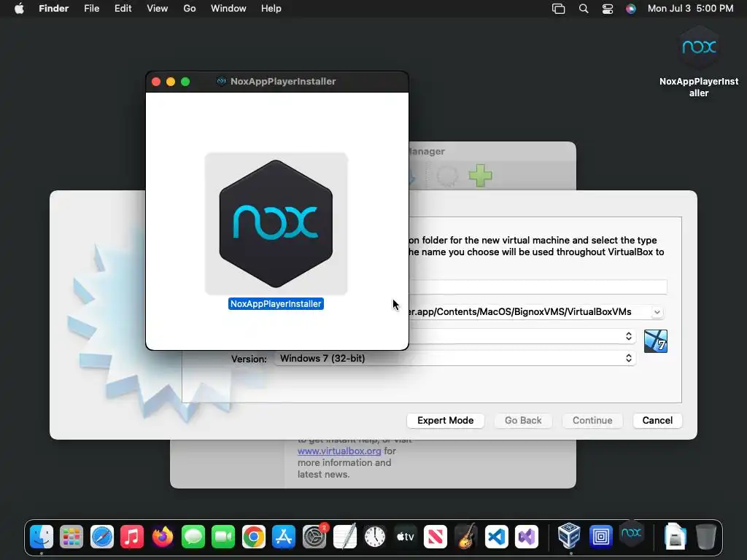The width and height of the screenshot is (747, 560).
Task: Open VirtualBox from the Dock
Action: pyautogui.click(x=569, y=536)
